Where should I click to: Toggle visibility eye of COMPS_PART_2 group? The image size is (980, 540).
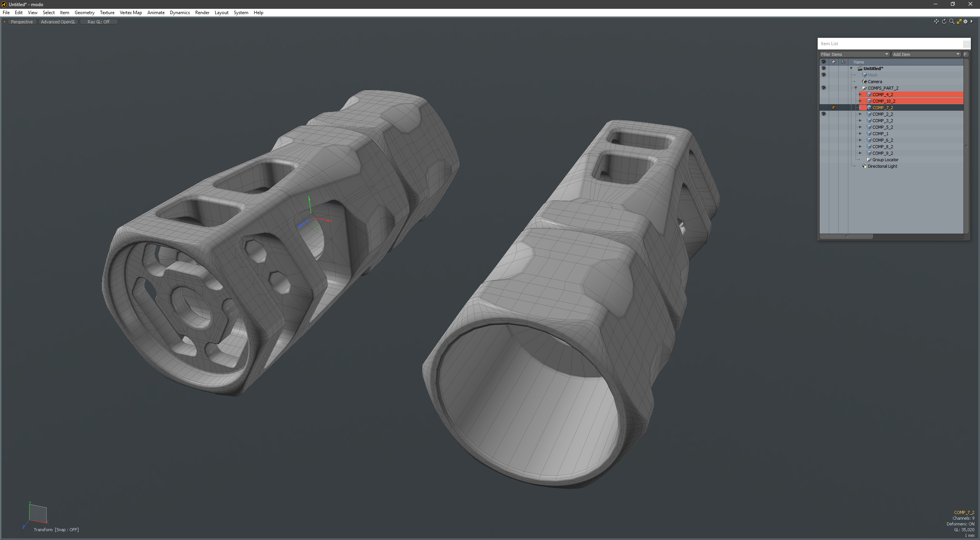[x=823, y=88]
